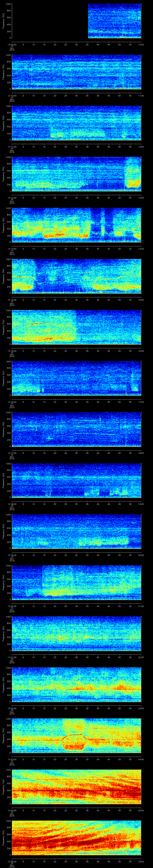Click the 12:00 end-time label

[x=141, y=147]
